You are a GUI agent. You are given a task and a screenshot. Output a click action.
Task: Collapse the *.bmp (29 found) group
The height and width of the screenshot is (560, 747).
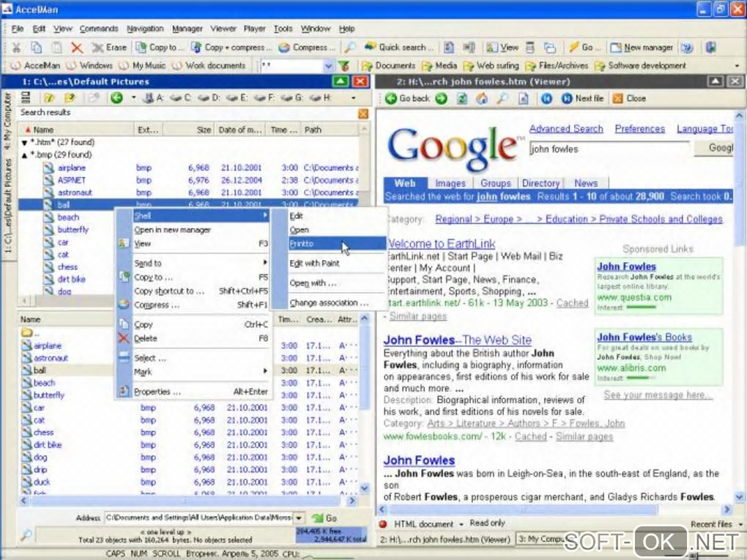[x=24, y=154]
